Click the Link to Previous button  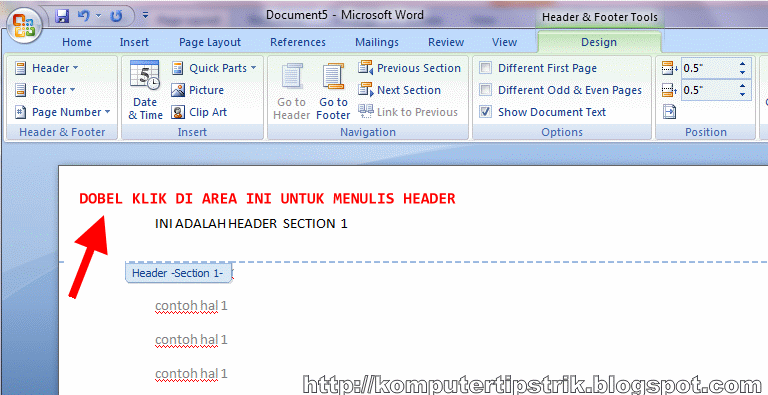point(408,112)
